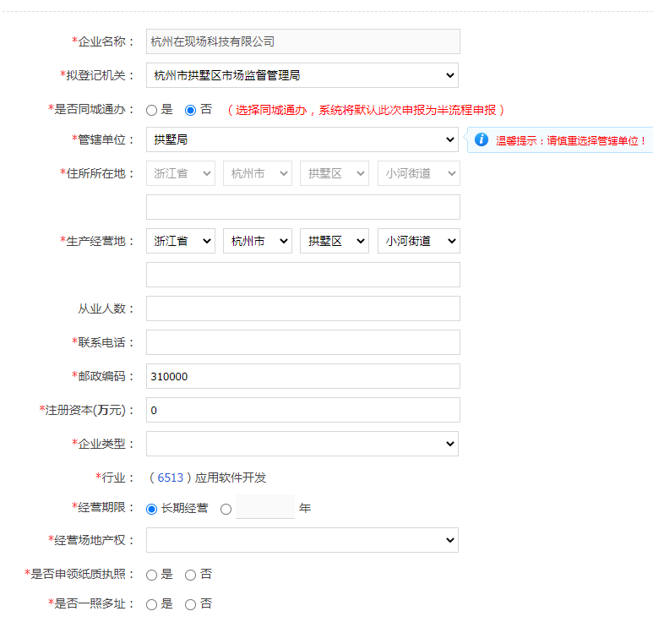Click the 邮政编码 field containing 310000

point(303,376)
